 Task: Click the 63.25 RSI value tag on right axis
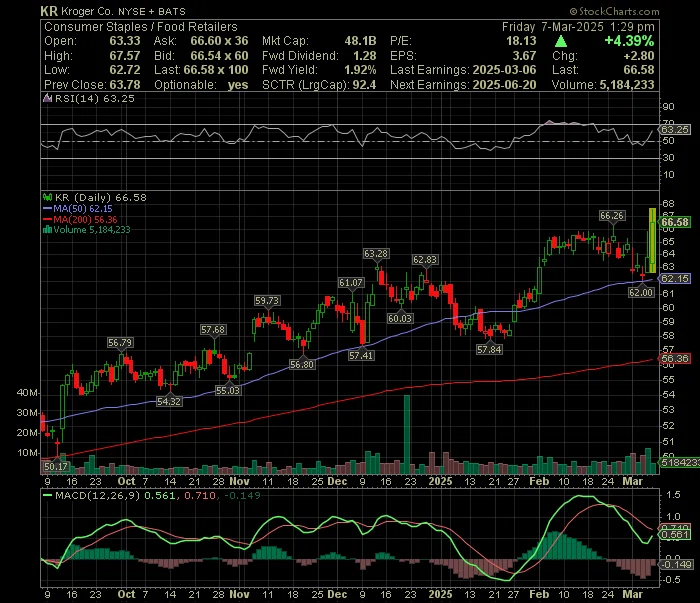tap(675, 130)
